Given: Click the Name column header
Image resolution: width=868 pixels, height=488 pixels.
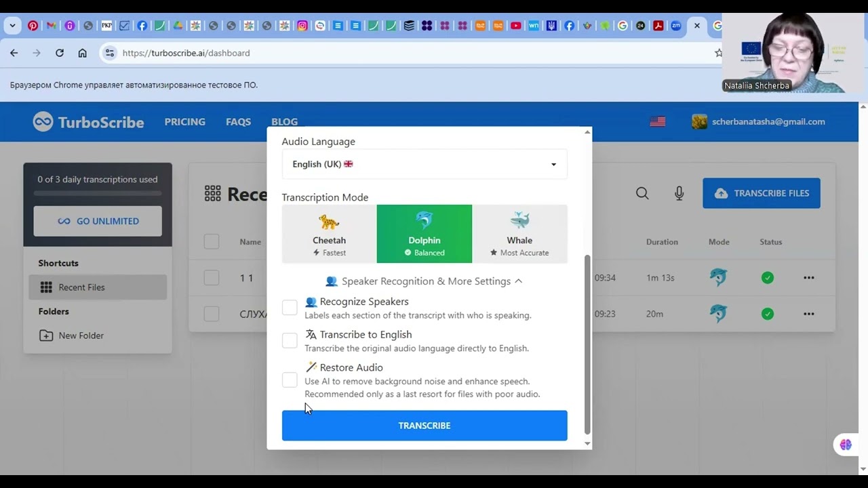Looking at the screenshot, I should click(x=250, y=242).
